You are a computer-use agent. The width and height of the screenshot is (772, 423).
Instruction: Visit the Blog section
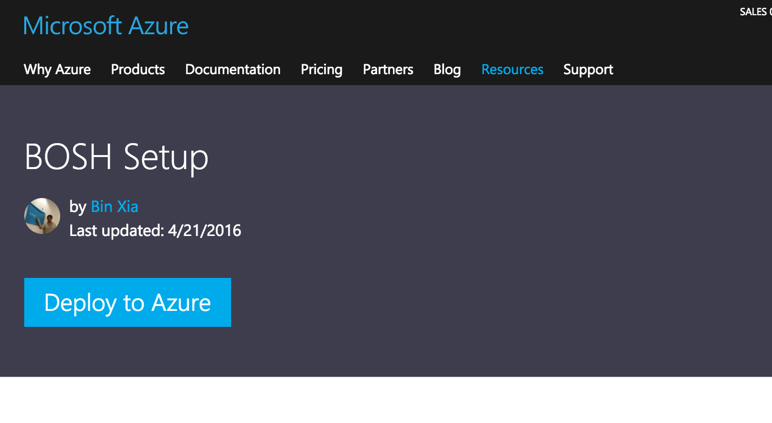[x=447, y=69]
